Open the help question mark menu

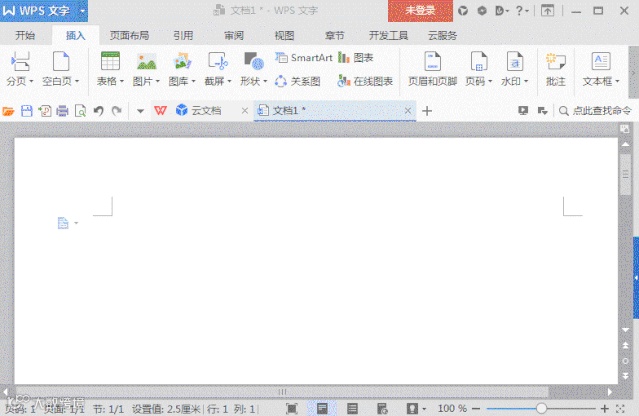pos(522,11)
